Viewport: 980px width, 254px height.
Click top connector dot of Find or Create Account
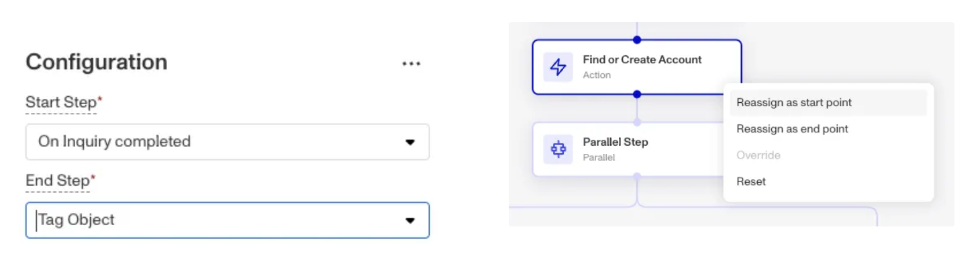click(x=637, y=40)
